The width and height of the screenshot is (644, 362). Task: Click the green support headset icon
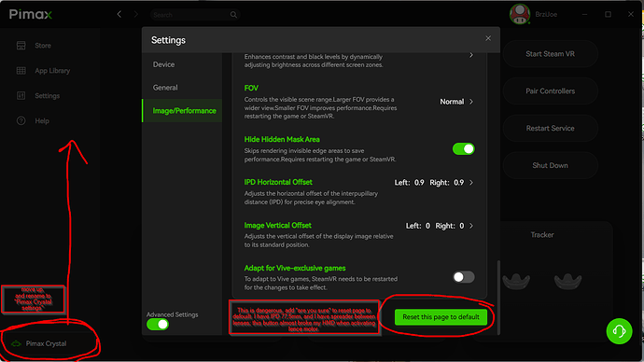point(619,331)
